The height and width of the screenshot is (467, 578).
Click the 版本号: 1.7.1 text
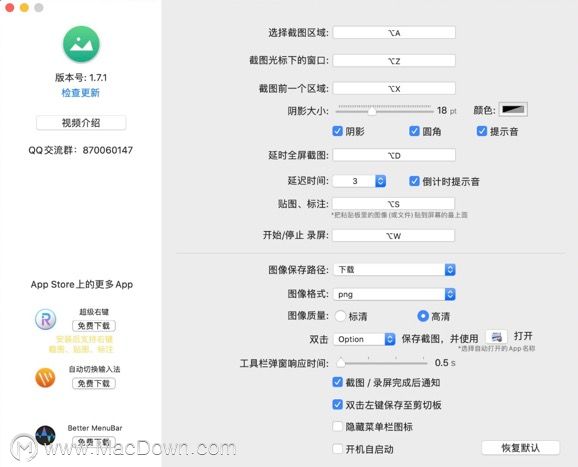pyautogui.click(x=81, y=77)
